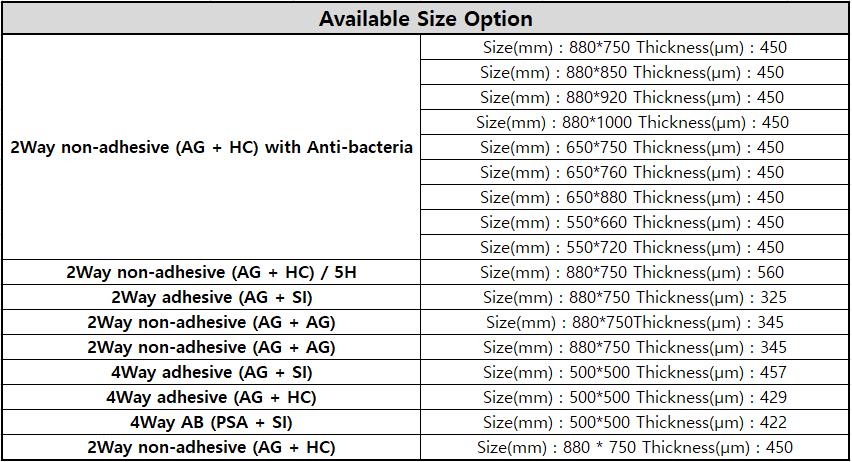
Task: Click the 550*720 size entry
Action: pos(632,247)
